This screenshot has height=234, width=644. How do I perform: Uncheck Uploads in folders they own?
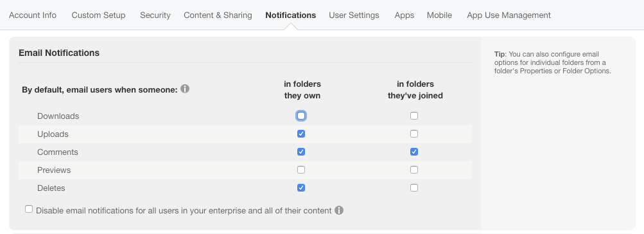301,134
